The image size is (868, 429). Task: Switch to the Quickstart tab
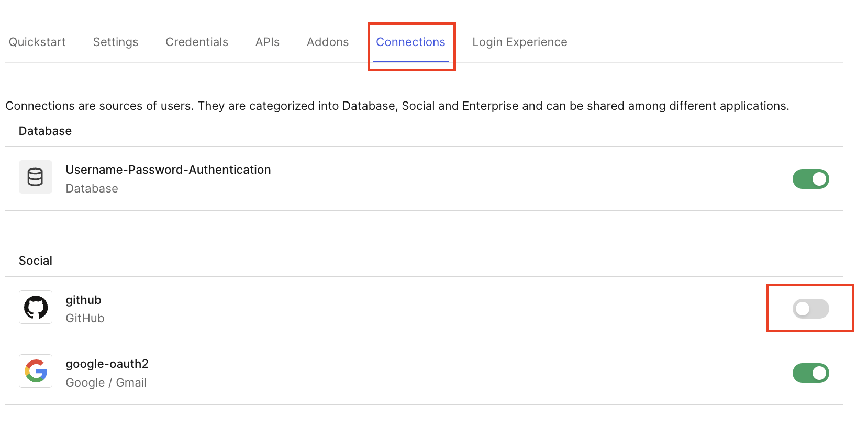click(x=37, y=42)
